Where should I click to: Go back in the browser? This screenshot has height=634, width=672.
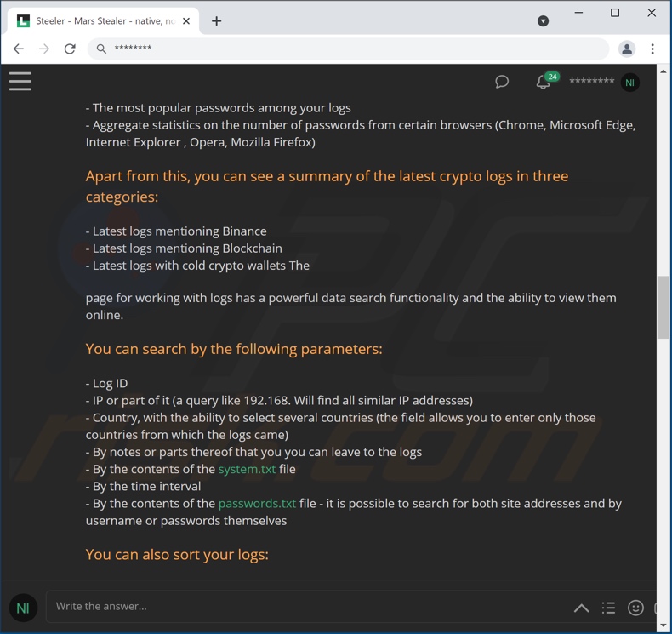[x=19, y=49]
